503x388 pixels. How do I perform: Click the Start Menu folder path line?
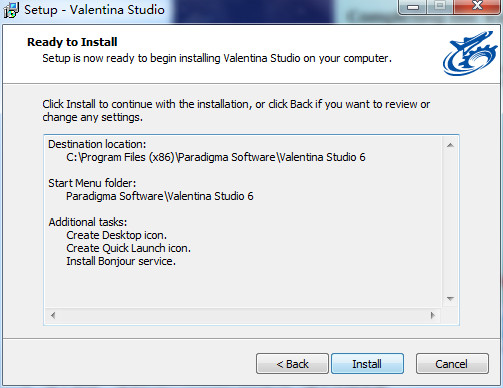[160, 196]
